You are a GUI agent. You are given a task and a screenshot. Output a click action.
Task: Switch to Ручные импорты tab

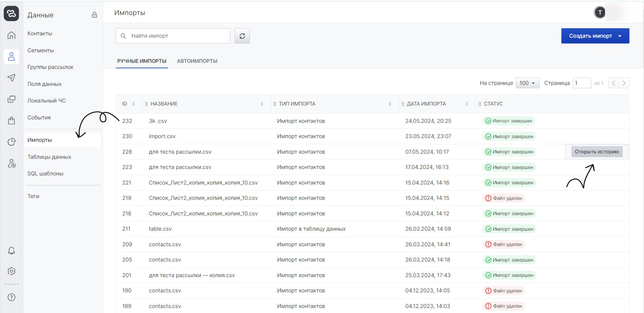(142, 61)
